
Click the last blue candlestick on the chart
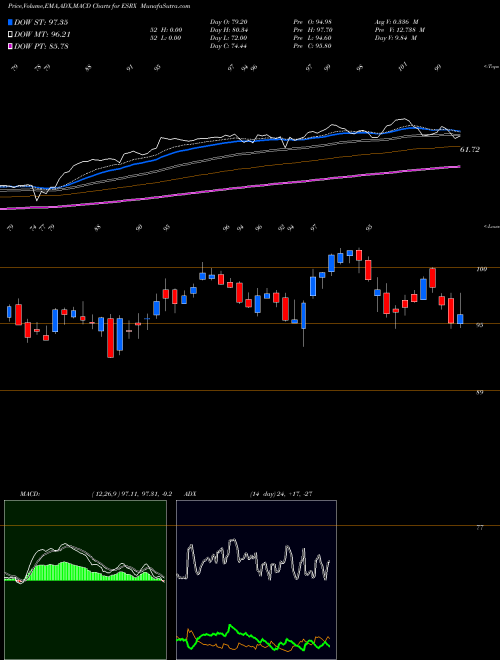click(x=460, y=319)
